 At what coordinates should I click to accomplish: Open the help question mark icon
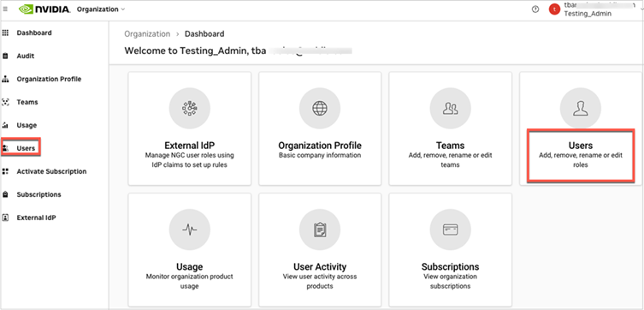point(535,9)
